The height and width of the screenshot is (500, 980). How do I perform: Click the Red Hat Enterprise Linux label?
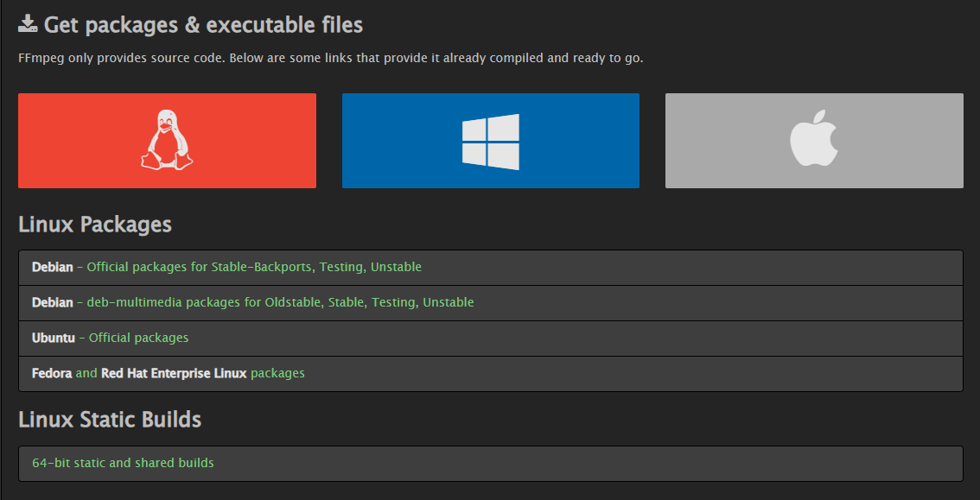(174, 373)
